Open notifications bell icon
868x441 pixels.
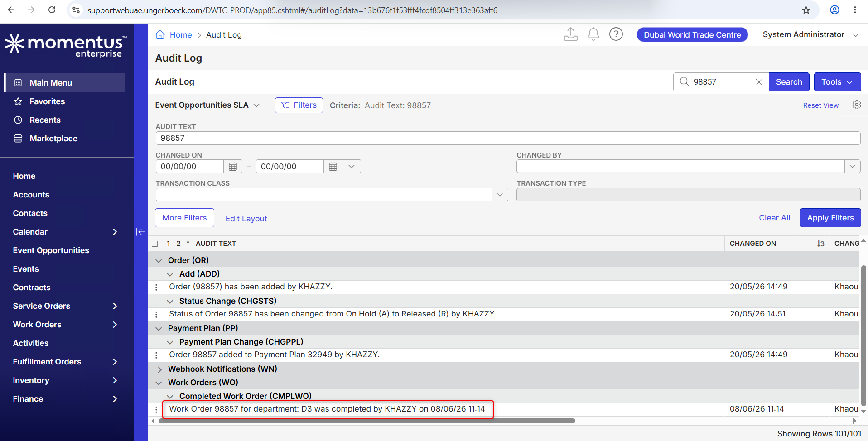tap(593, 34)
